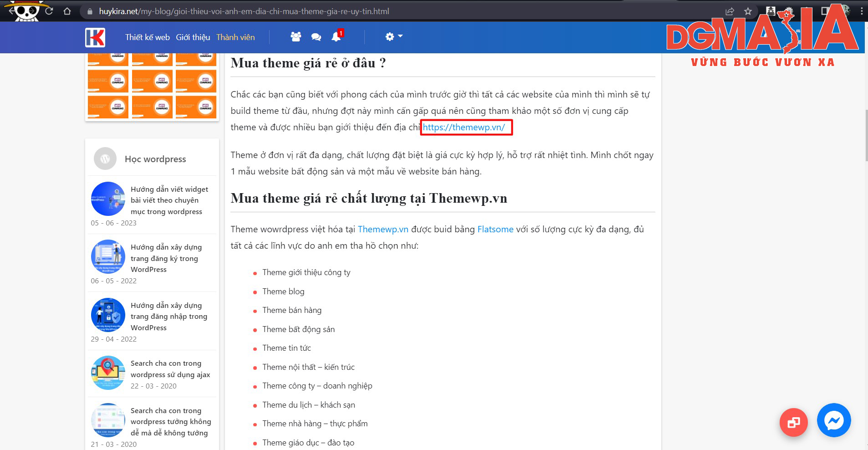Click list item Theme tin tức
This screenshot has height=450, width=868.
[286, 348]
